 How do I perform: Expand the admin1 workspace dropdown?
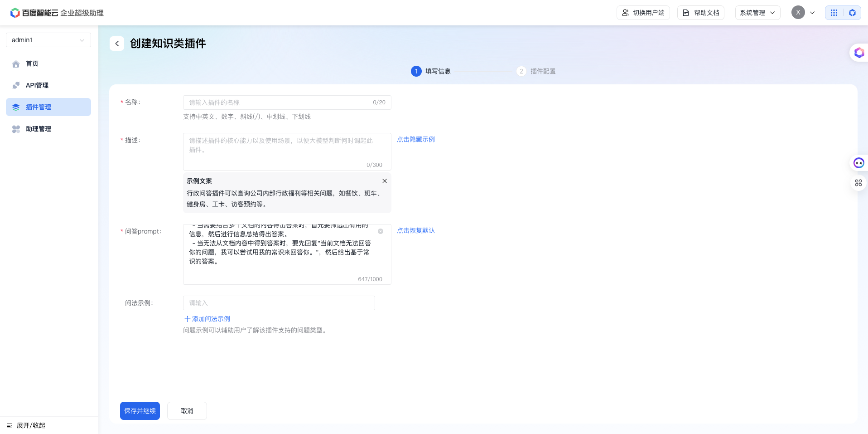[x=48, y=40]
